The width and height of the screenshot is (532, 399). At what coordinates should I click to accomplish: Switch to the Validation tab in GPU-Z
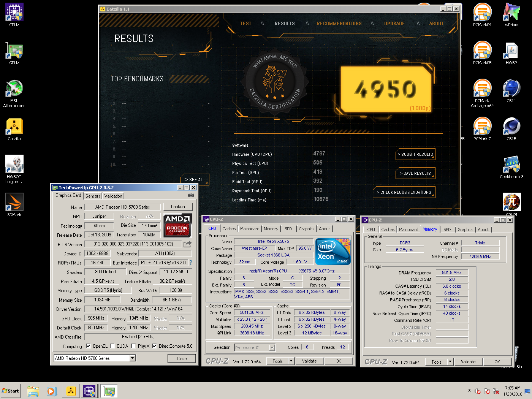(x=113, y=196)
